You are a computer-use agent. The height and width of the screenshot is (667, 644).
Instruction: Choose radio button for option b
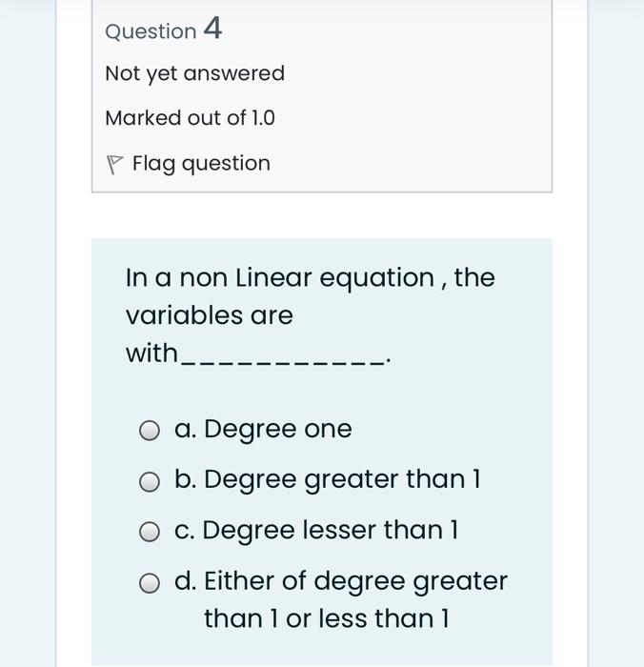pyautogui.click(x=150, y=482)
